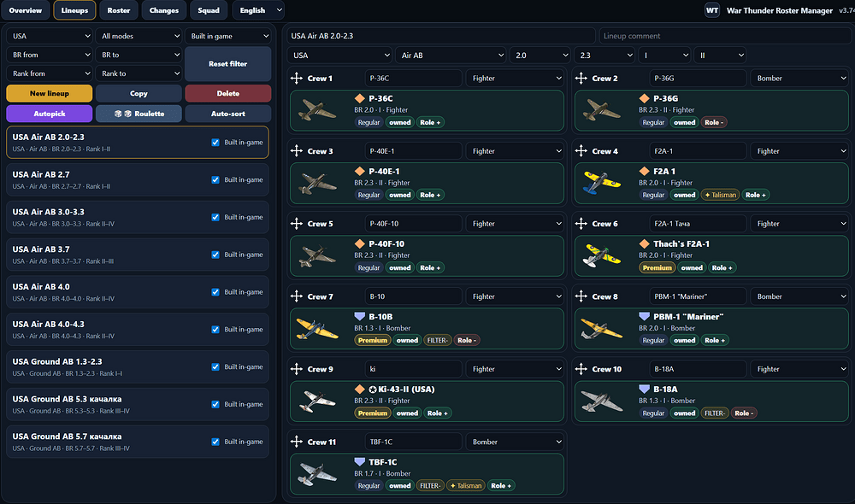
Task: Click the New lineup button
Action: pos(49,93)
